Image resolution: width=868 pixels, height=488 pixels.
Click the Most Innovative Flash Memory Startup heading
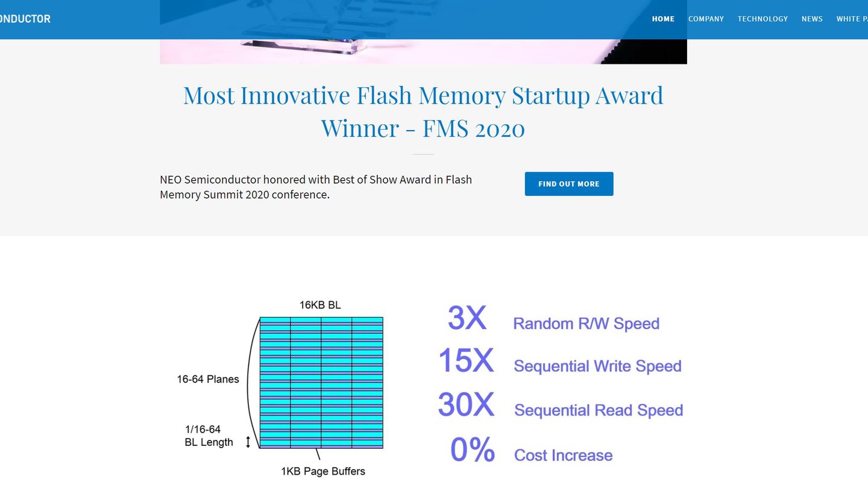click(x=423, y=111)
